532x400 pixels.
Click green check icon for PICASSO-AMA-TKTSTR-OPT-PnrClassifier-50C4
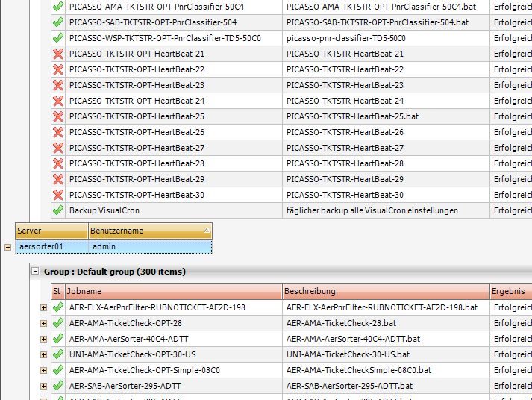coord(58,7)
